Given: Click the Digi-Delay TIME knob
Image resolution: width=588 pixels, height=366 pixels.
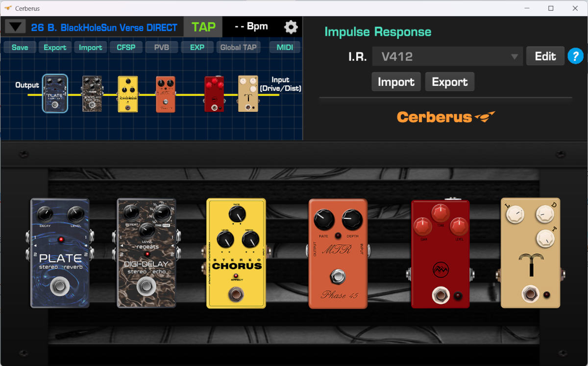Looking at the screenshot, I should coord(162,214).
